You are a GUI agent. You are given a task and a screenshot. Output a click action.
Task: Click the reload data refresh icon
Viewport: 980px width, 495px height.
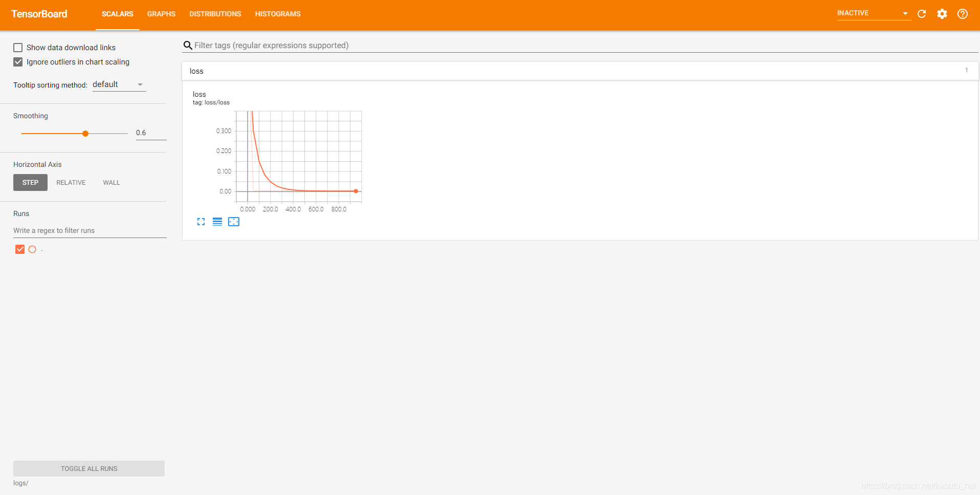click(x=922, y=14)
